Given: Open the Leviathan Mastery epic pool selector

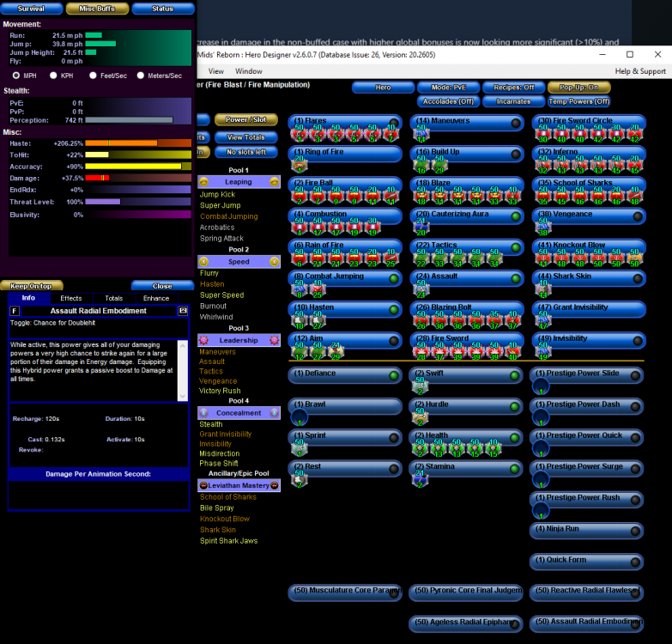Looking at the screenshot, I should pyautogui.click(x=239, y=485).
